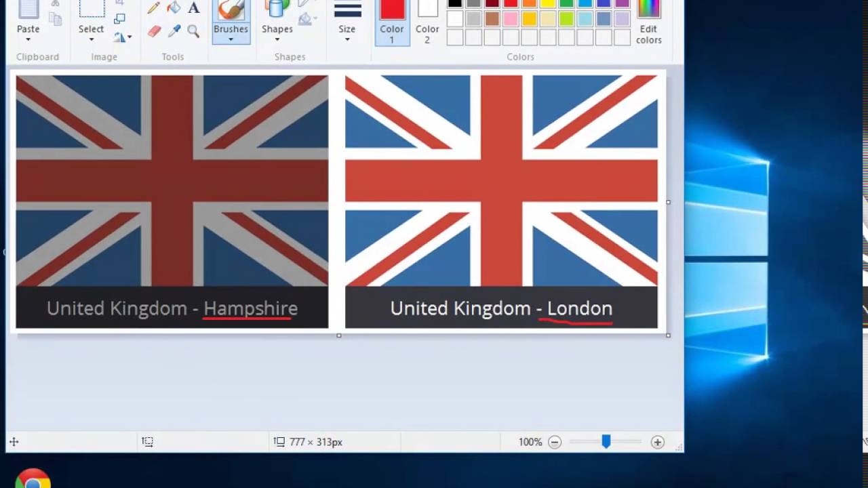
Task: Open the Shapes gallery icon
Action: (277, 9)
